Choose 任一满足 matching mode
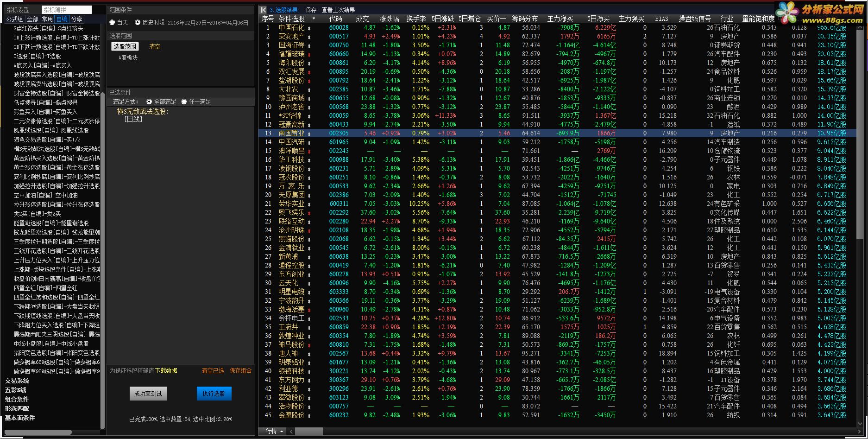This screenshot has height=439, width=868. click(x=184, y=102)
